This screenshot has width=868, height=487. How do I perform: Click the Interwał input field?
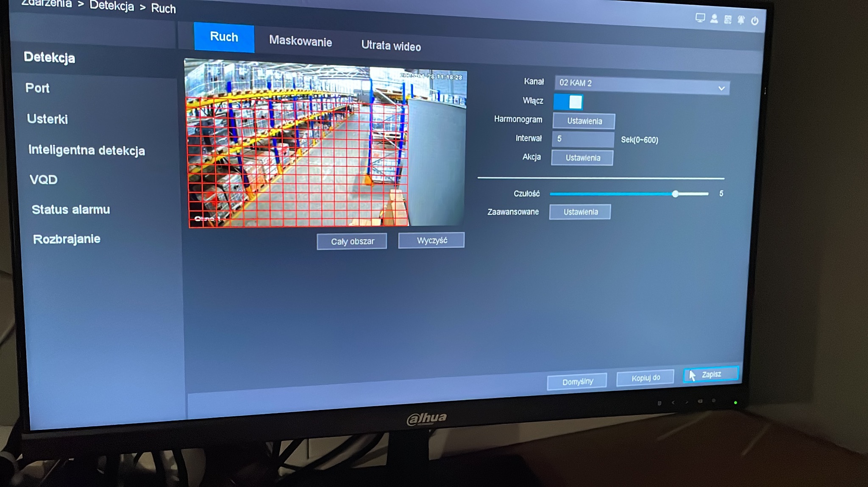click(x=583, y=139)
